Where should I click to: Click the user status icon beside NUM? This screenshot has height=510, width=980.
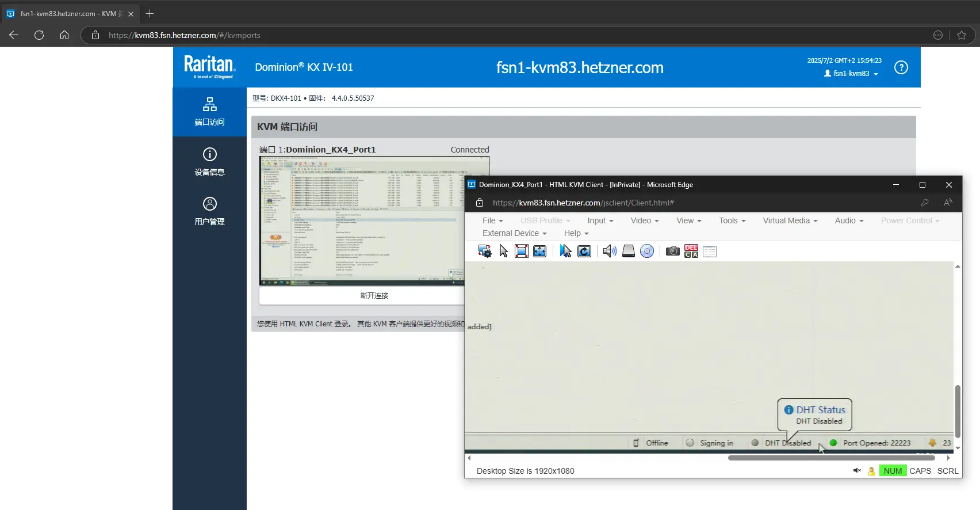pyautogui.click(x=871, y=471)
